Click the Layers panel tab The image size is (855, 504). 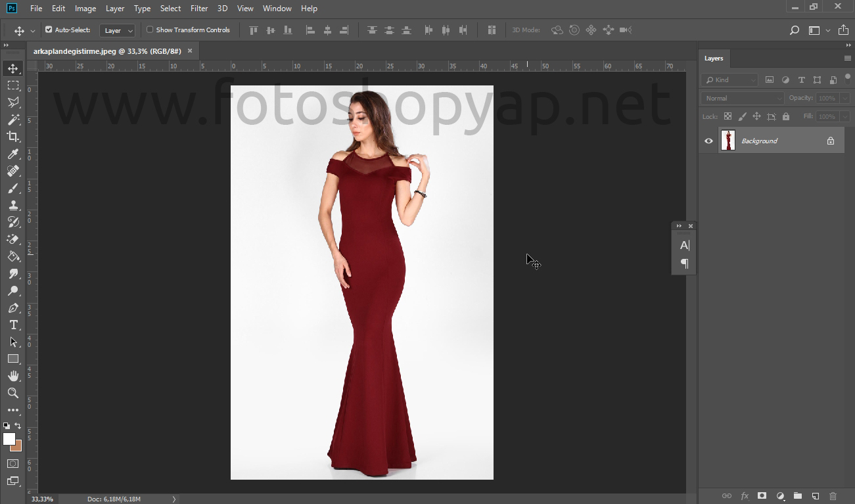[714, 58]
